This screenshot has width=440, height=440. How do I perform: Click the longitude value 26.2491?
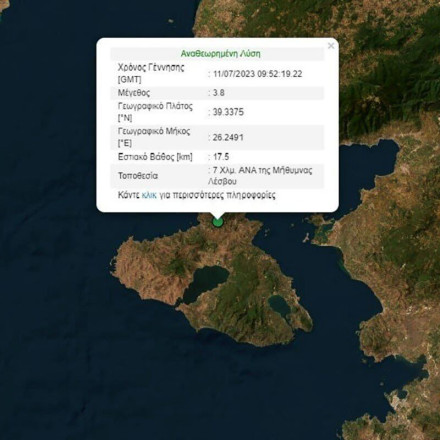tap(228, 137)
